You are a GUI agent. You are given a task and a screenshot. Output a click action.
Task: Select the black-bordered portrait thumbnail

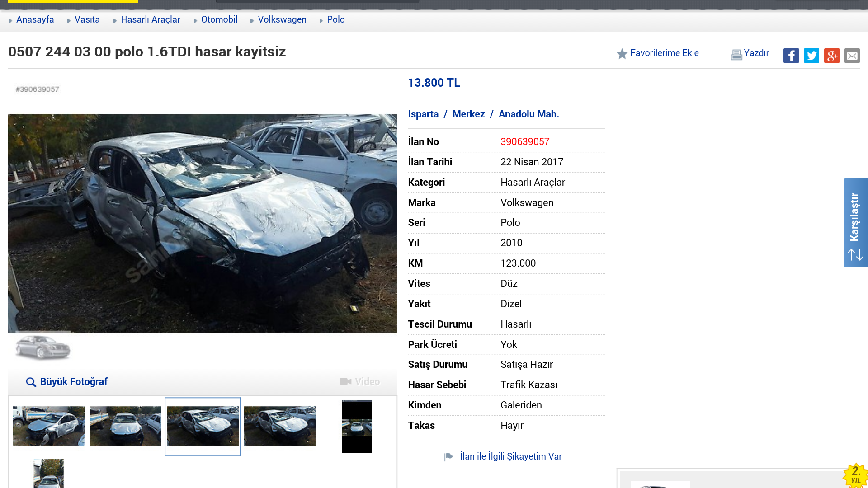357,427
